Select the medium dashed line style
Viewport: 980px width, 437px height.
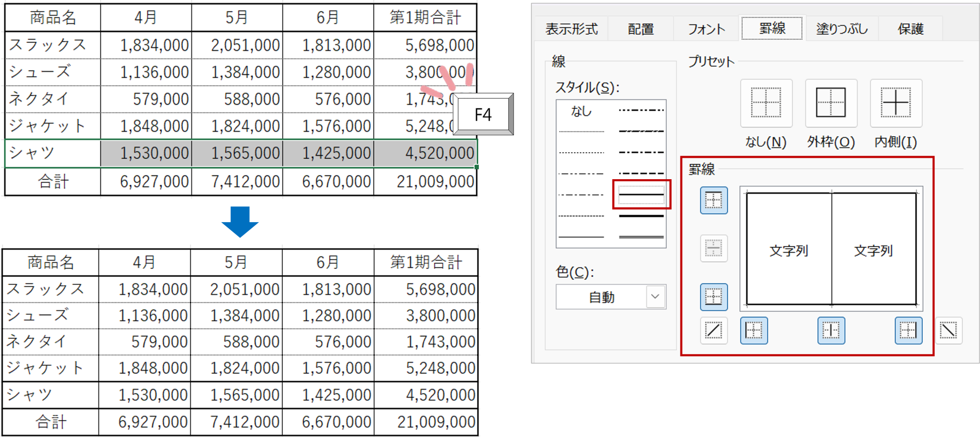[x=641, y=174]
